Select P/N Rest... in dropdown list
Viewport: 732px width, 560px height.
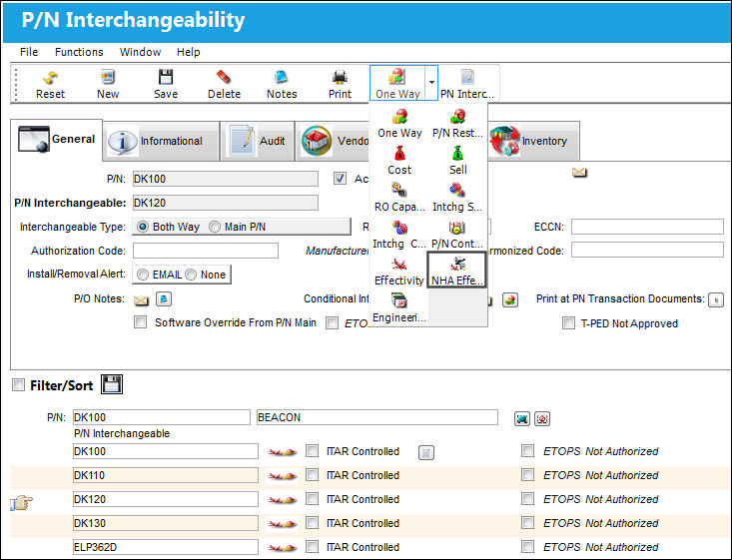tap(457, 123)
